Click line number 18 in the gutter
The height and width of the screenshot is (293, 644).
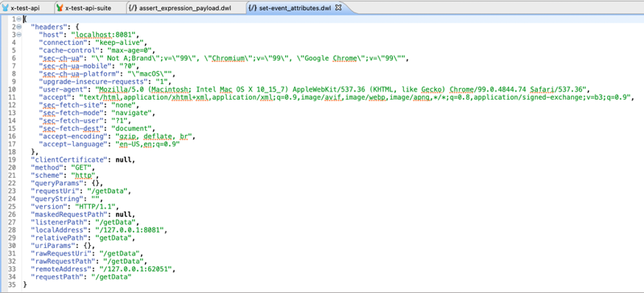(x=13, y=152)
